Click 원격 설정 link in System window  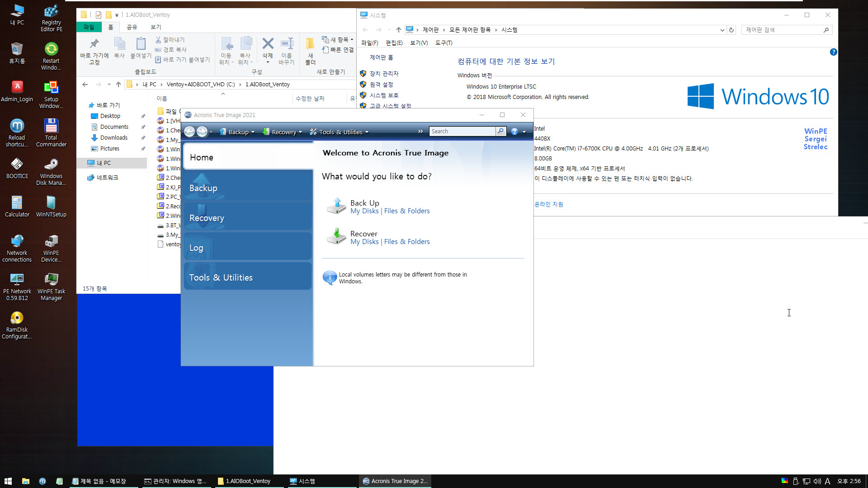pyautogui.click(x=382, y=84)
